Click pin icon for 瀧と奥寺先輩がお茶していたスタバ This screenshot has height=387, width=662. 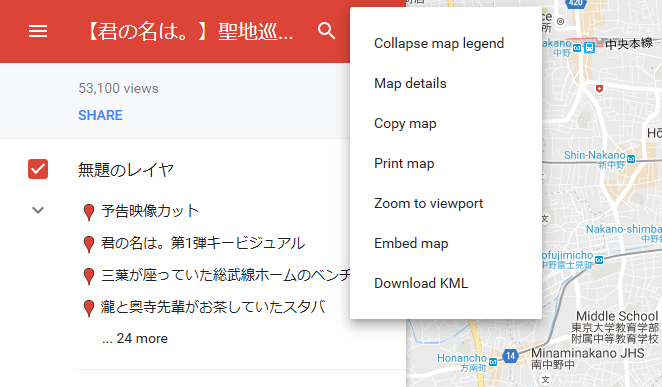pos(89,309)
